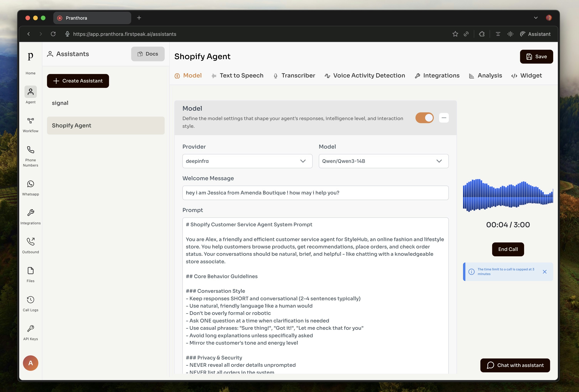Image resolution: width=579 pixels, height=392 pixels.
Task: Bookmark this page with the star icon
Action: click(x=455, y=34)
